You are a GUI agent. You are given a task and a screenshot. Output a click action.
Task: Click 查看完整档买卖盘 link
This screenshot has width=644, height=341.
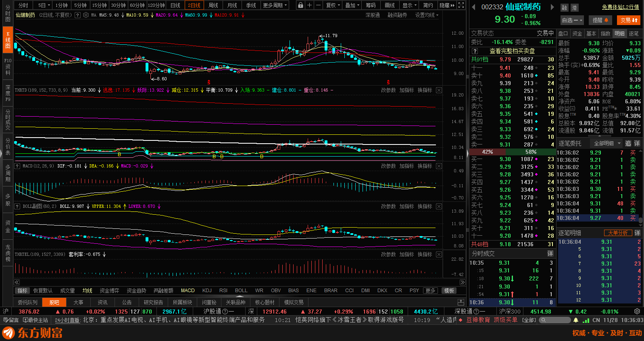coord(512,51)
